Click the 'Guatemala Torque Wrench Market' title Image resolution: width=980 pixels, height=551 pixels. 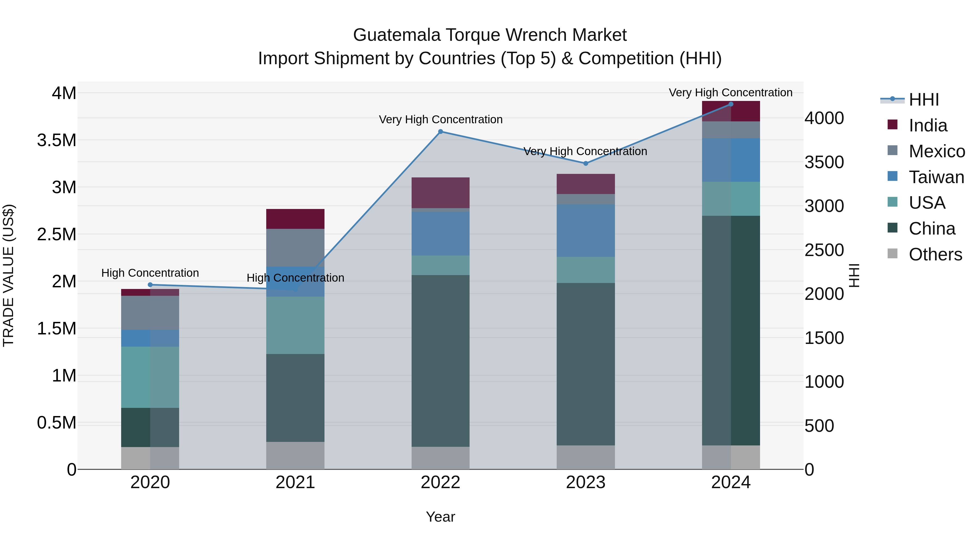490,35
